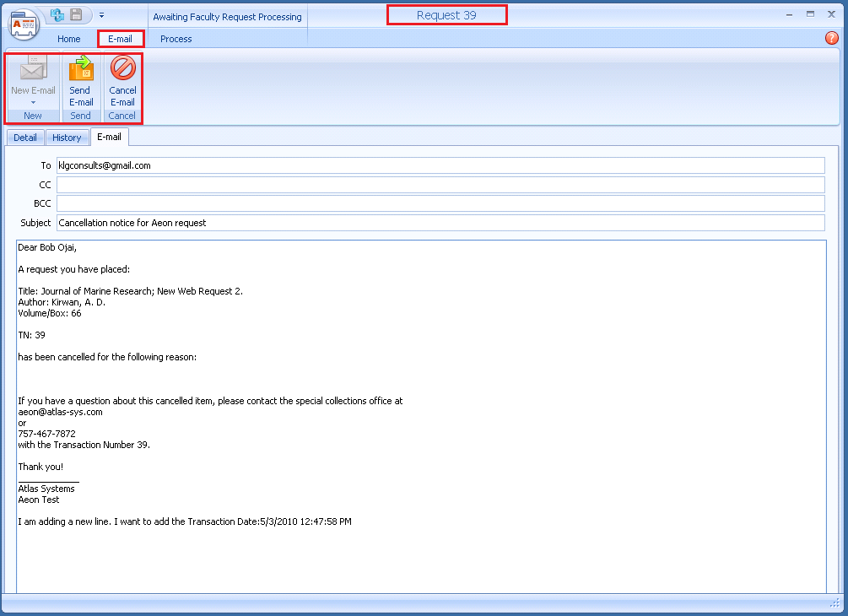The height and width of the screenshot is (616, 848).
Task: Open the History tab
Action: [67, 138]
